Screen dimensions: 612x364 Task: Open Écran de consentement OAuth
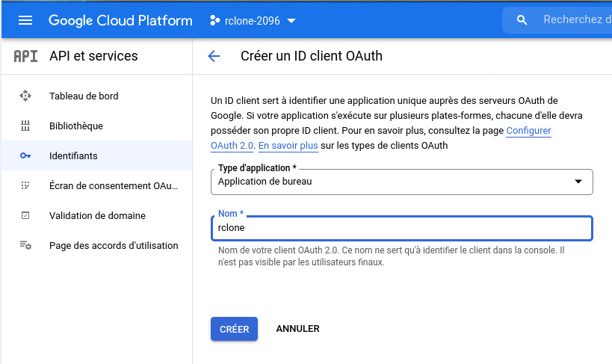point(97,185)
